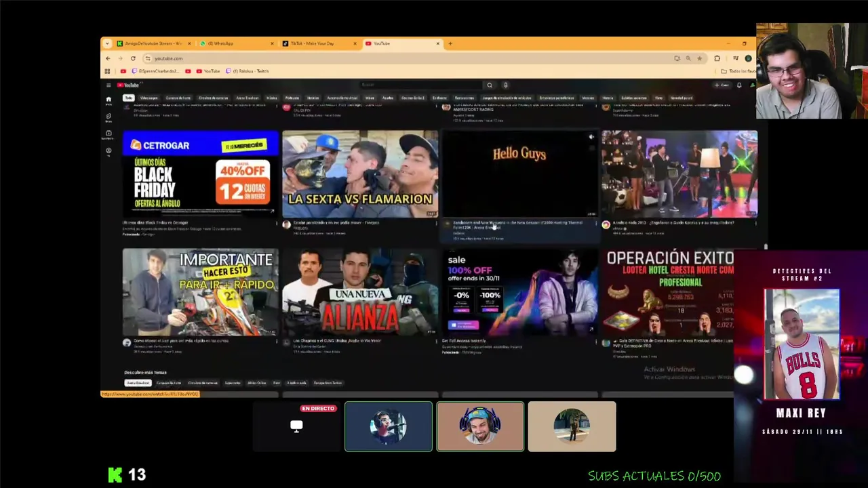Select the Podcasts filter chip
The height and width of the screenshot is (488, 868).
[x=292, y=98]
